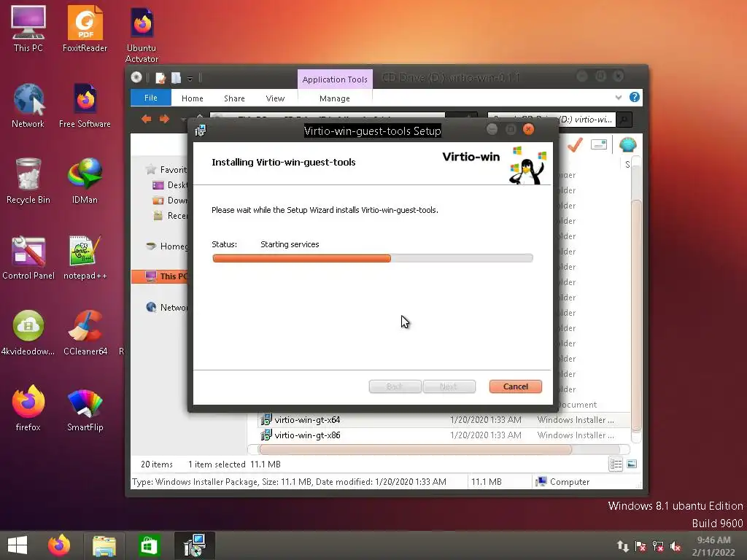This screenshot has width=747, height=560.
Task: Open the View ribbon tab
Action: click(275, 98)
